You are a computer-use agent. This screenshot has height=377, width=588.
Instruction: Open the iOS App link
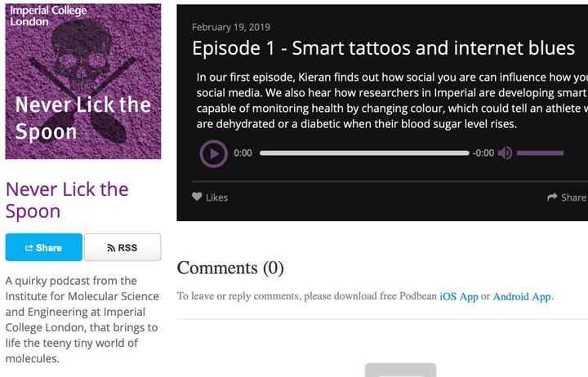(x=458, y=296)
